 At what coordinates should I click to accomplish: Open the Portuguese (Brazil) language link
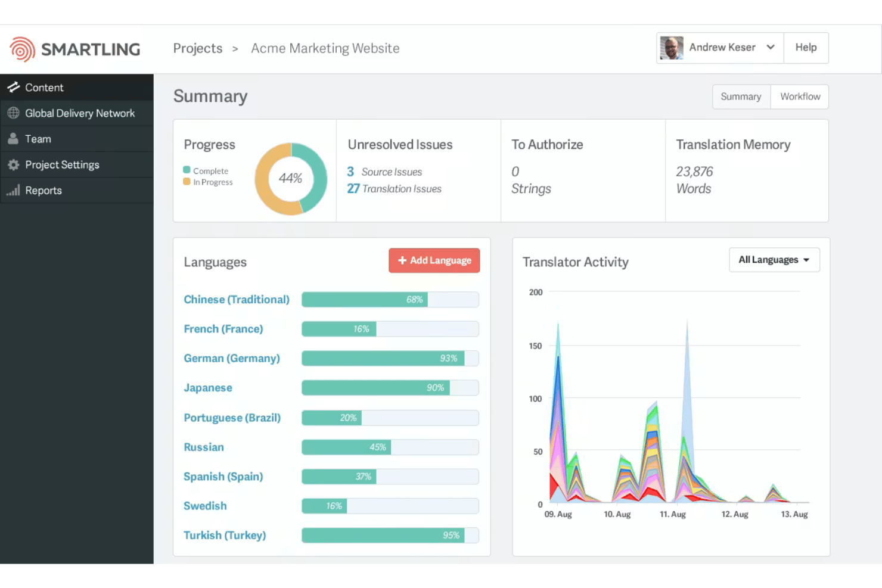(232, 418)
